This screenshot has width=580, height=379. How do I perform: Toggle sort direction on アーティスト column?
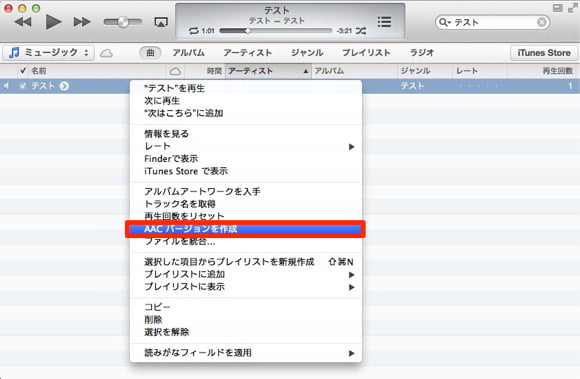click(269, 71)
